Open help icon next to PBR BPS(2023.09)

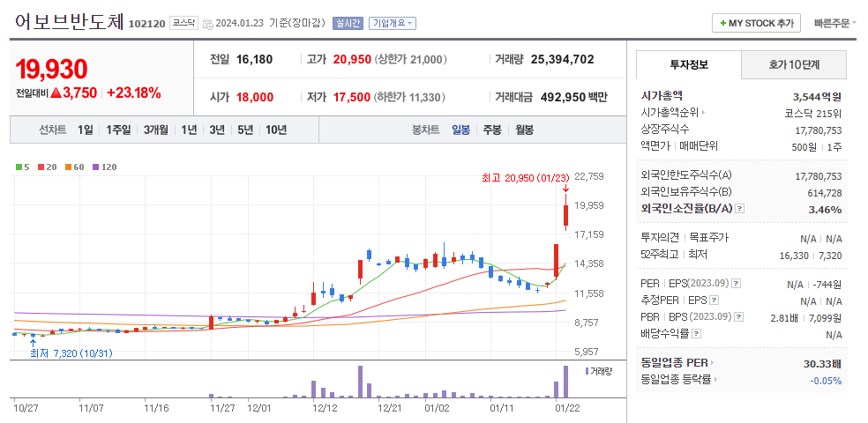[738, 317]
